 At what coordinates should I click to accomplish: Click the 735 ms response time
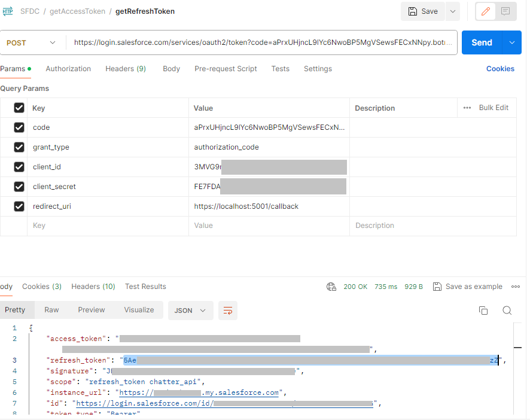pos(386,287)
